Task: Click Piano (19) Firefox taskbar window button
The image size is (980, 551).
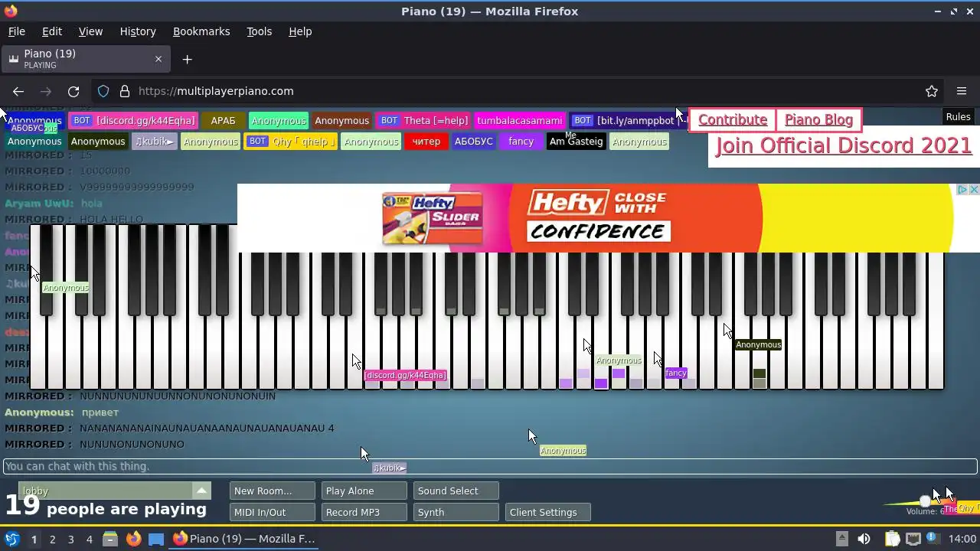Action: [243, 539]
